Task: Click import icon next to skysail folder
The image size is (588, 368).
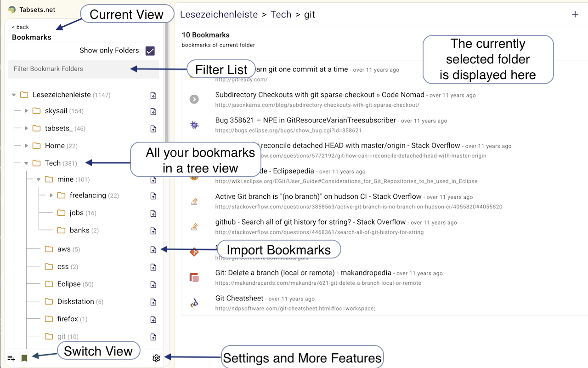Action: tap(153, 111)
